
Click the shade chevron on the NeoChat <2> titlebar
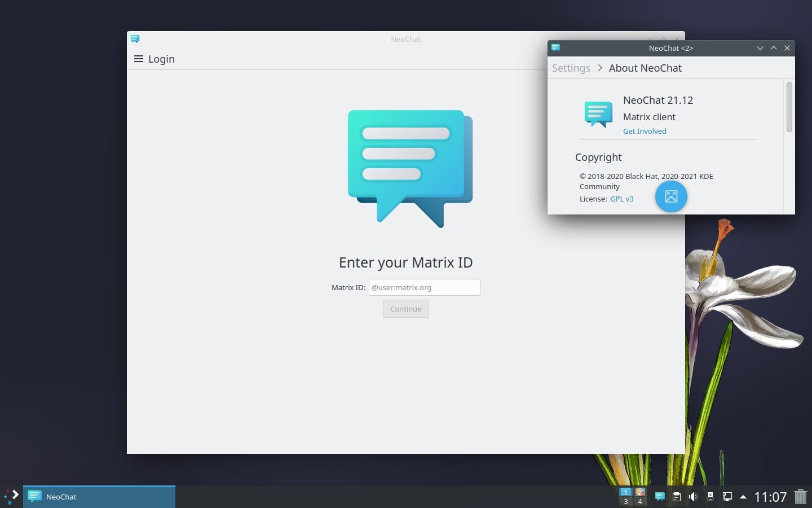760,48
